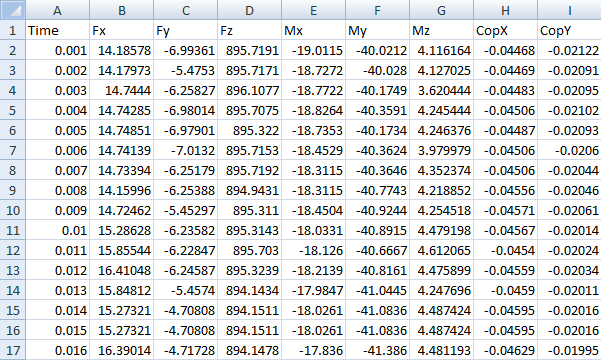Screen dimensions: 601x360
Task: Select cell with value 894.9431
Action: pos(250,190)
